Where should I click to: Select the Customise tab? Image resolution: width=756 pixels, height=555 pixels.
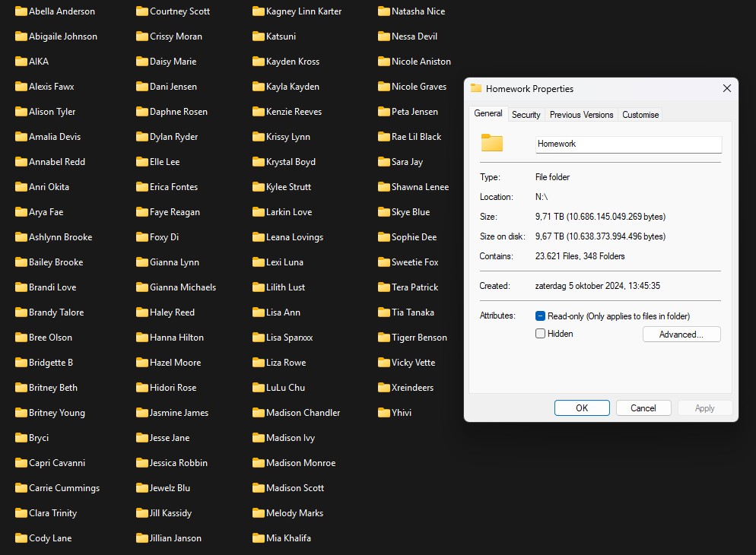pos(640,115)
